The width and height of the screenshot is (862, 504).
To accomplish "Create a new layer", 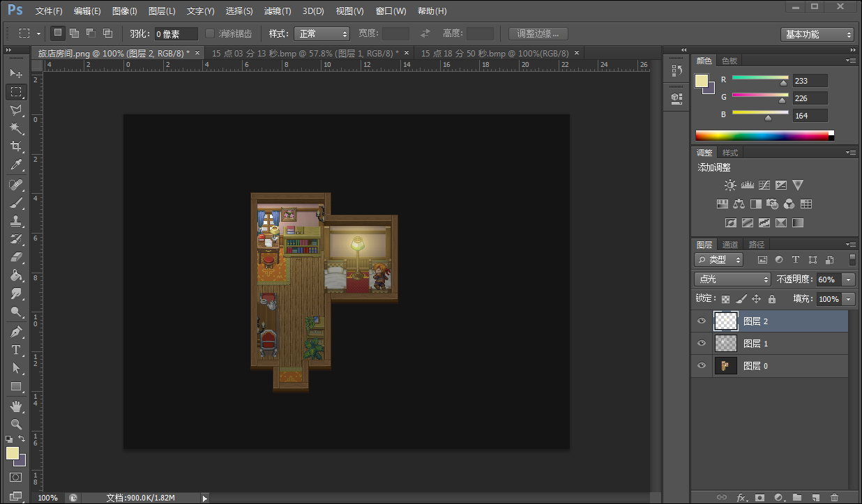I will (816, 497).
